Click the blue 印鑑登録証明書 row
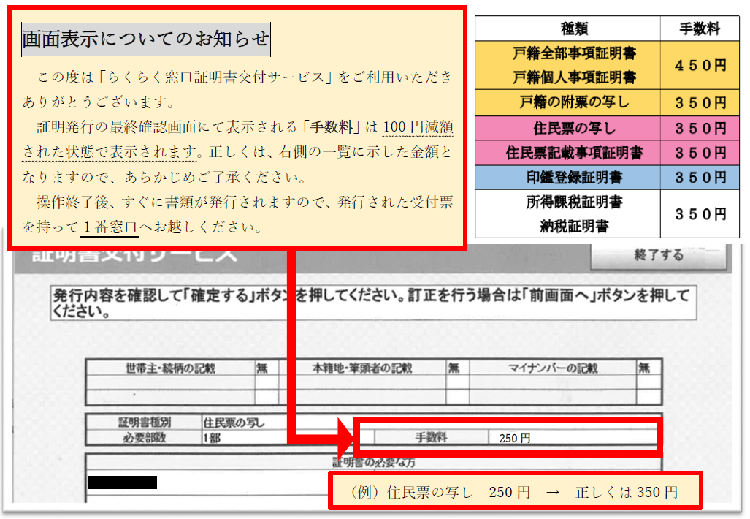The image size is (750, 519). tap(575, 178)
